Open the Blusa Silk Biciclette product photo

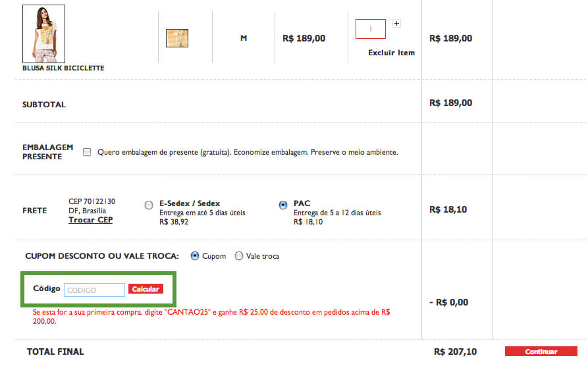click(43, 34)
